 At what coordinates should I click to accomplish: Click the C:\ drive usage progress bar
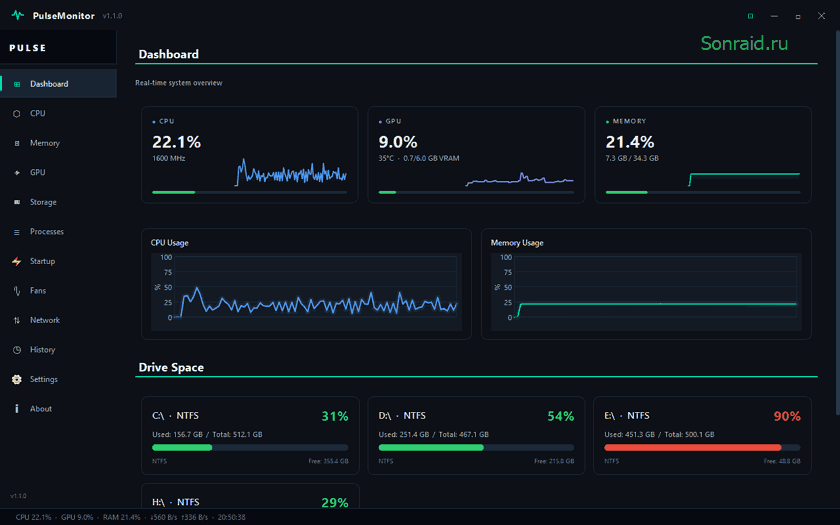pos(250,447)
